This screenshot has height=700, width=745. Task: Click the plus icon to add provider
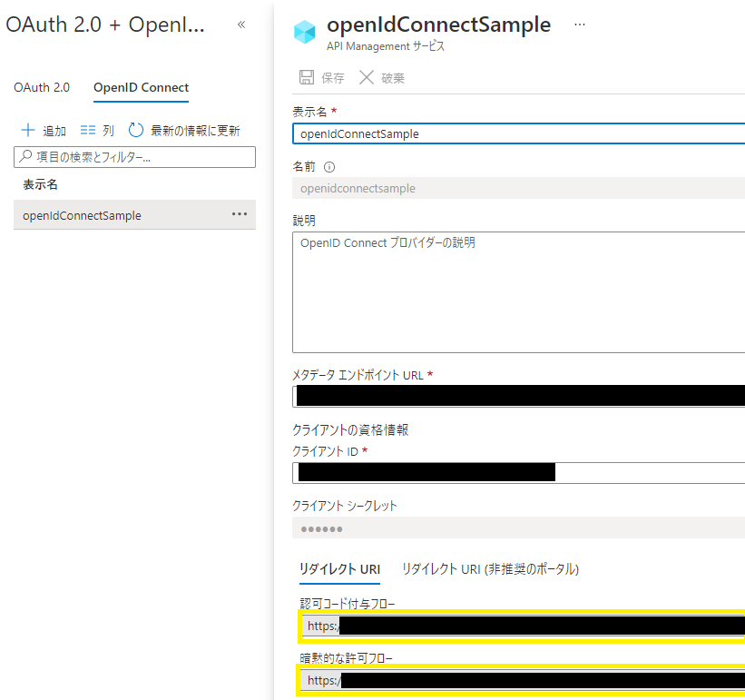(x=28, y=130)
